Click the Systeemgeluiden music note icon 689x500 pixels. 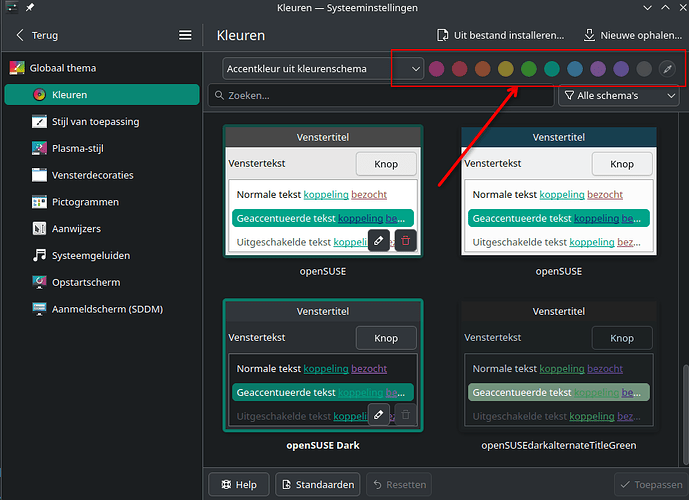39,256
